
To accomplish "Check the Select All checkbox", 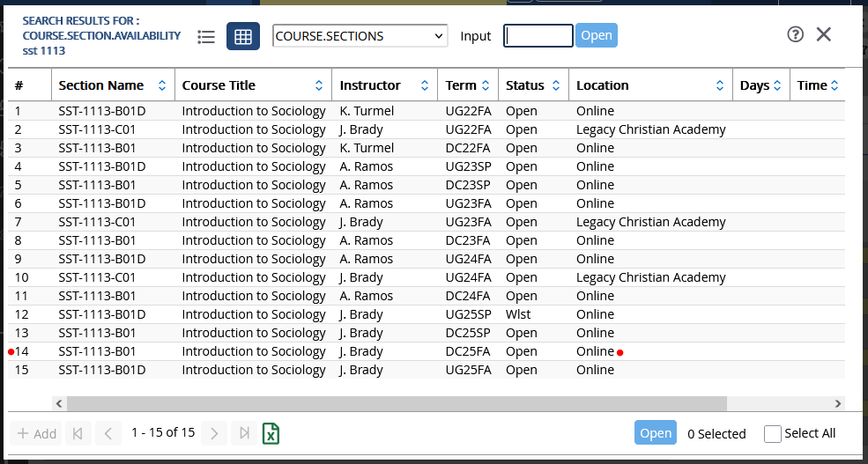I will coord(773,433).
